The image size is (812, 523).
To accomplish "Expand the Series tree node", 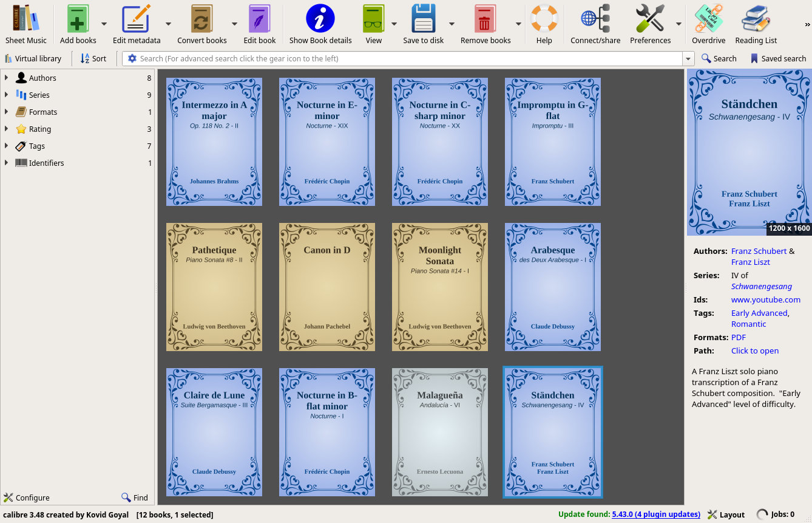I will pyautogui.click(x=7, y=95).
